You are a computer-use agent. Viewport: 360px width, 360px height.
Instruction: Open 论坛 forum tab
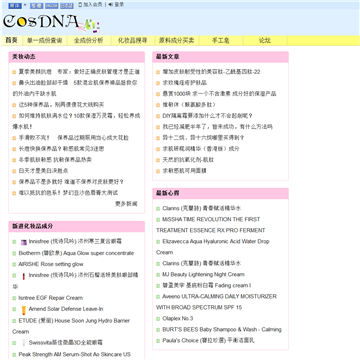point(265,40)
